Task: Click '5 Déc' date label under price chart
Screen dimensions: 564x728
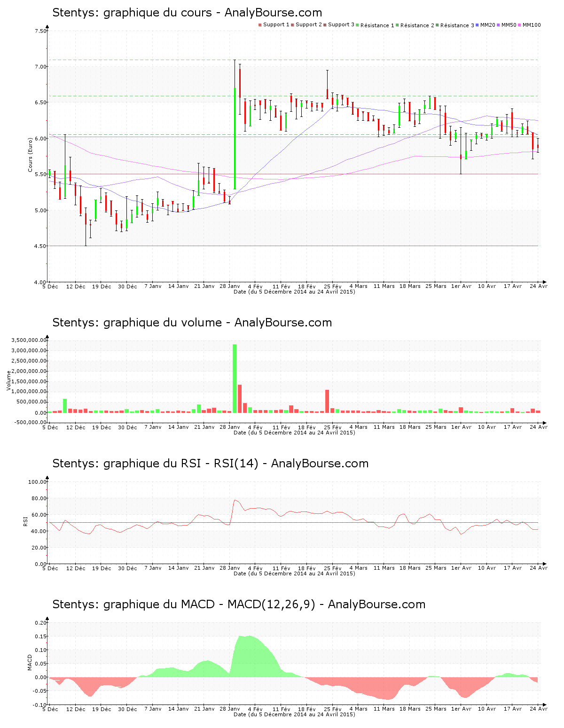Action: [x=50, y=287]
